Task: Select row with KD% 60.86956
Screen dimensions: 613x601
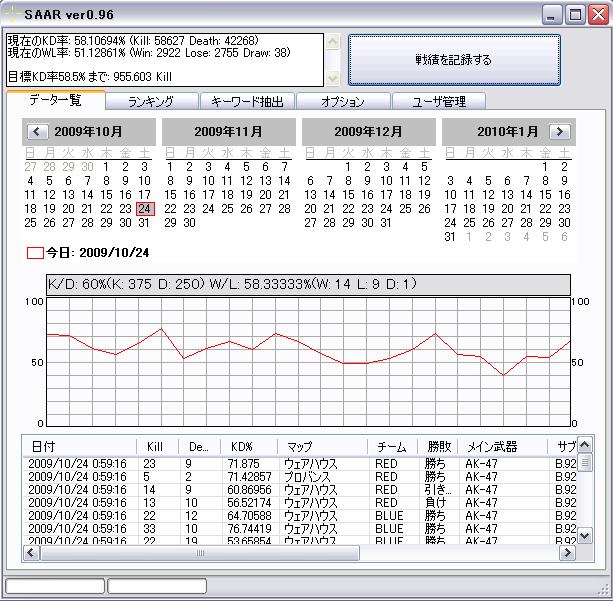Action: tap(299, 490)
